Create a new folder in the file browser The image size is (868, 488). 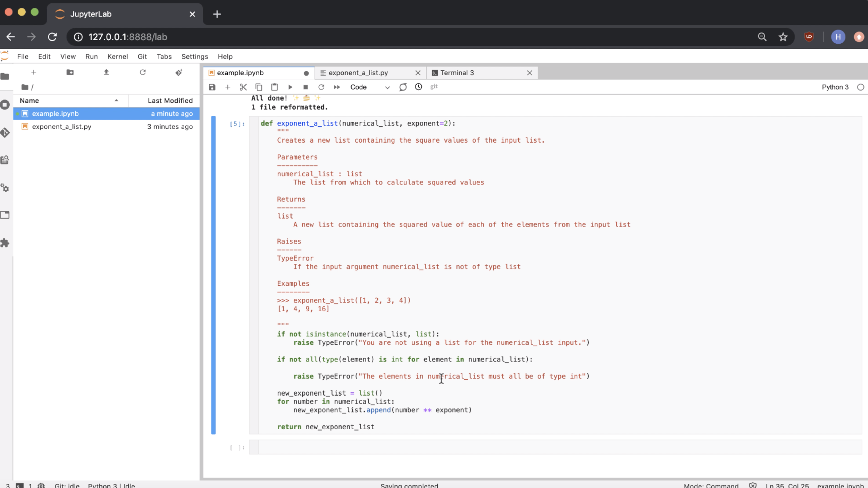coord(70,72)
